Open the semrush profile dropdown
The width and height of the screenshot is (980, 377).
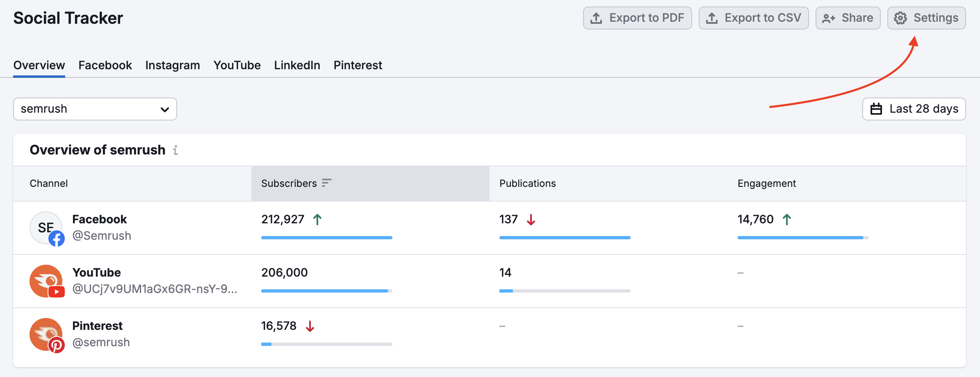point(95,109)
